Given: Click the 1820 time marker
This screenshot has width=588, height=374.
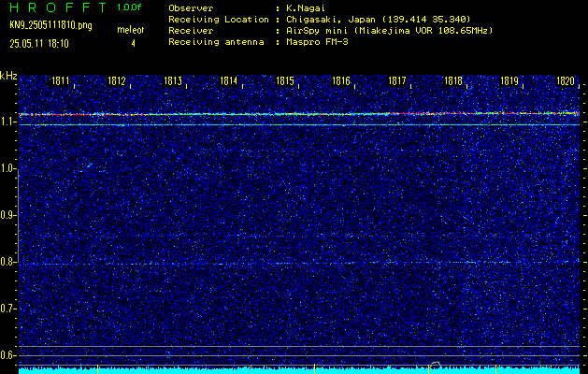Looking at the screenshot, I should click(566, 80).
